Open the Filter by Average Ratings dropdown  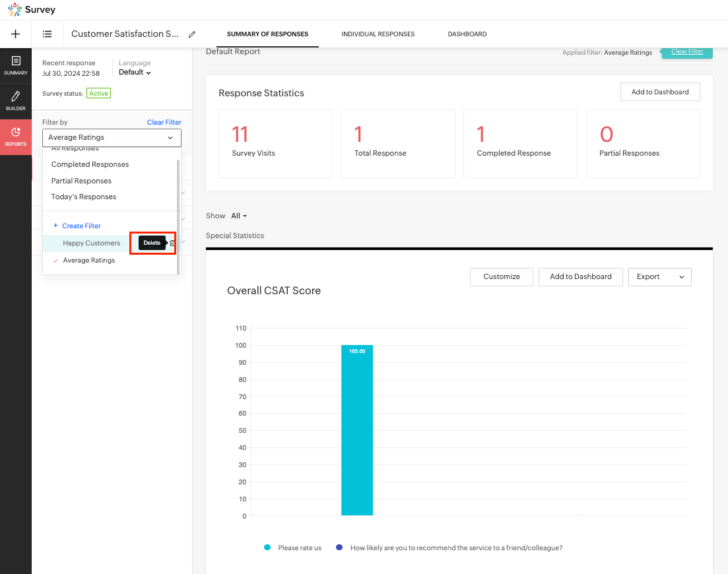(112, 138)
